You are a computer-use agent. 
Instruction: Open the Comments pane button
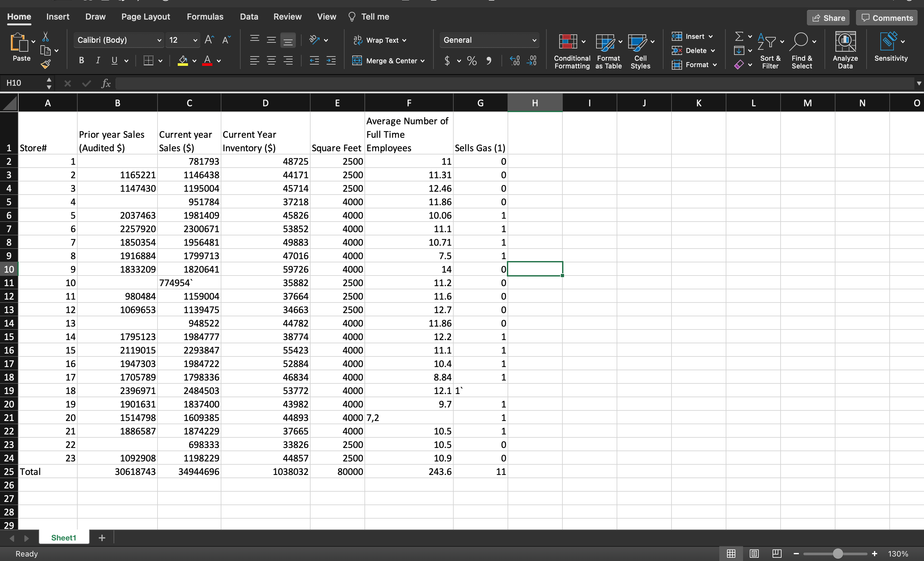point(886,18)
